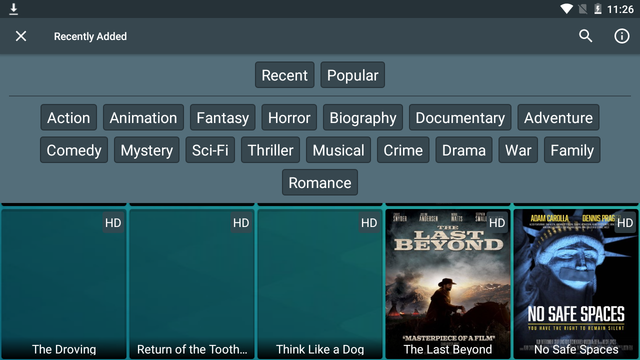Image resolution: width=640 pixels, height=360 pixels.
Task: Choose the Thriller genre filter
Action: 270,150
